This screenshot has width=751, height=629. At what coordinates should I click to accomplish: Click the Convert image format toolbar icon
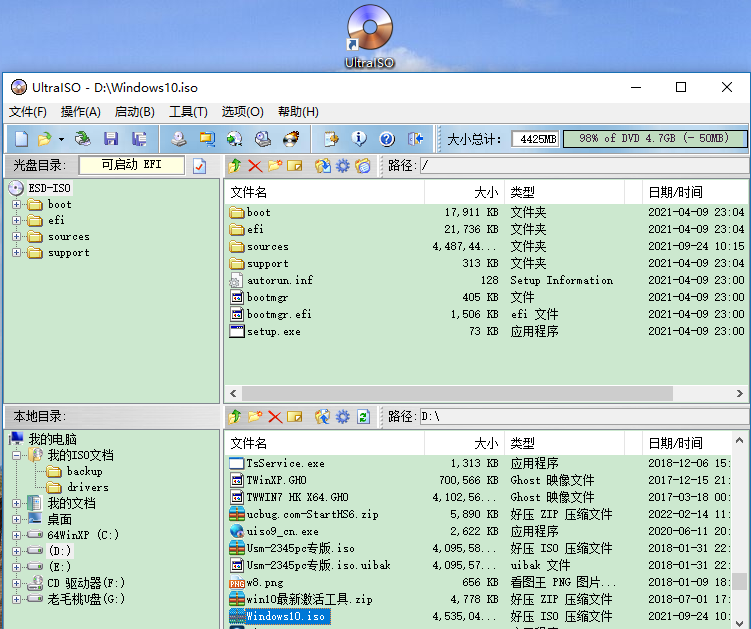pyautogui.click(x=207, y=139)
